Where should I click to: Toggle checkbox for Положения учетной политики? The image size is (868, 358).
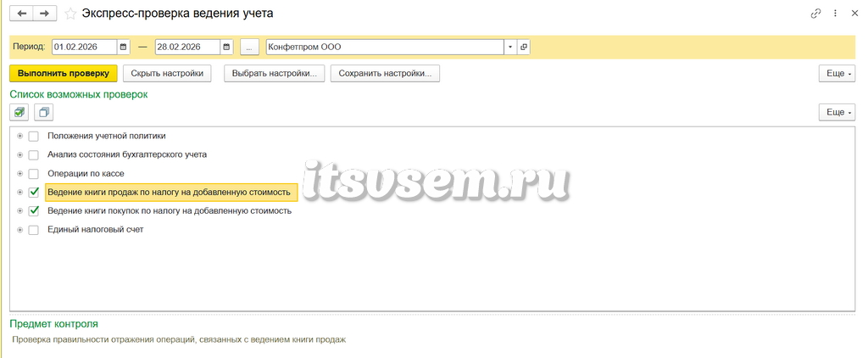click(34, 136)
